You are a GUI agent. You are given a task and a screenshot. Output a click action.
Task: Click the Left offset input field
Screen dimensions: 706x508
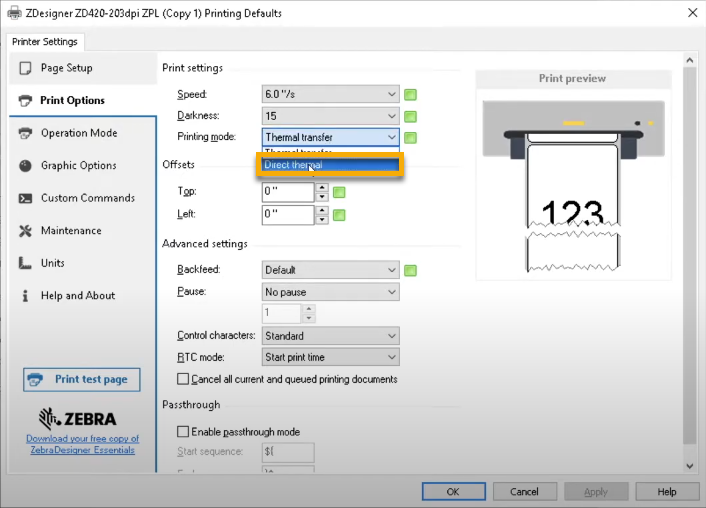[x=288, y=215]
